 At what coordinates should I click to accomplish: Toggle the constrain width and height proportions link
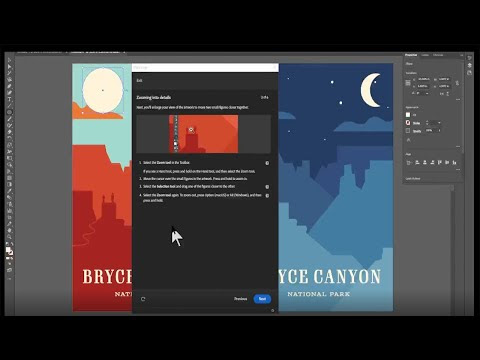(457, 83)
